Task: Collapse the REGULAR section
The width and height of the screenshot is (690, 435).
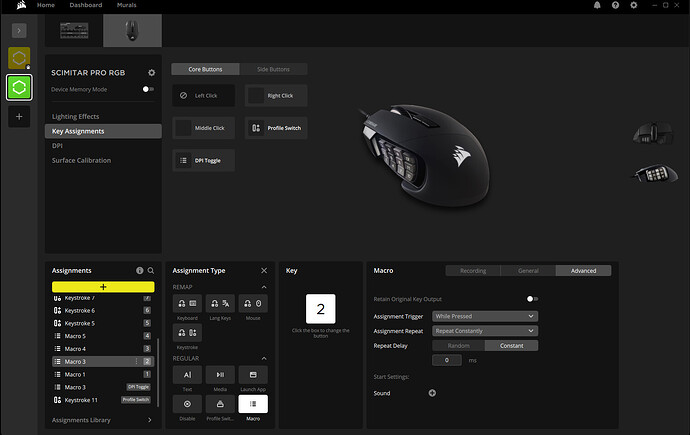Action: (264, 358)
